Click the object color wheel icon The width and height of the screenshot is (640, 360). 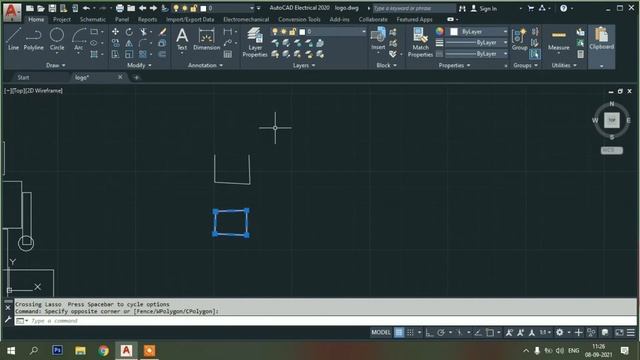(x=439, y=31)
